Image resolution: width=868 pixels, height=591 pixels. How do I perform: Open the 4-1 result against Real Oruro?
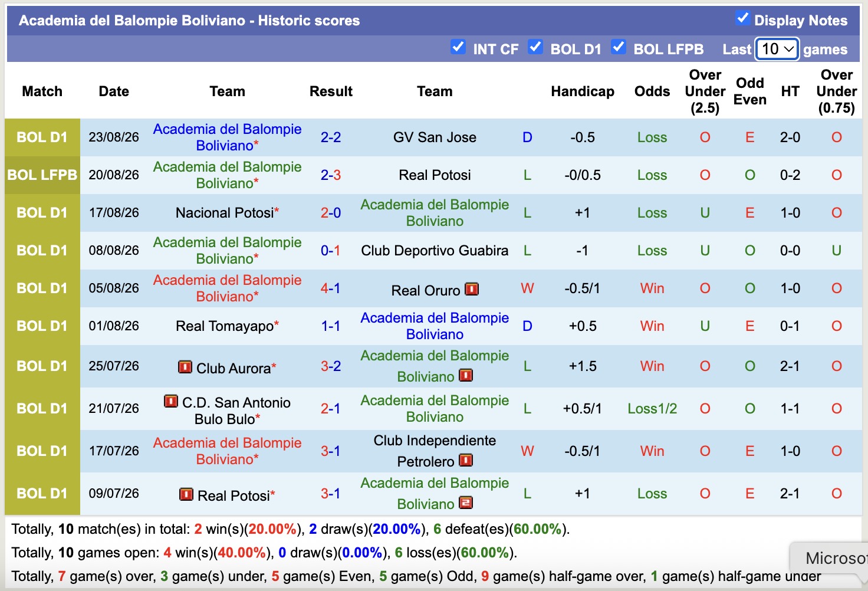(331, 288)
